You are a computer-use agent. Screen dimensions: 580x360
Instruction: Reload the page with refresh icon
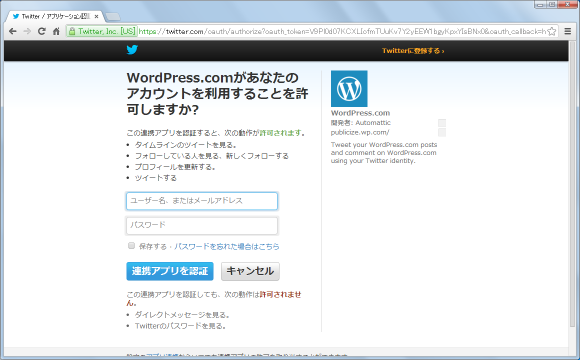pos(41,31)
